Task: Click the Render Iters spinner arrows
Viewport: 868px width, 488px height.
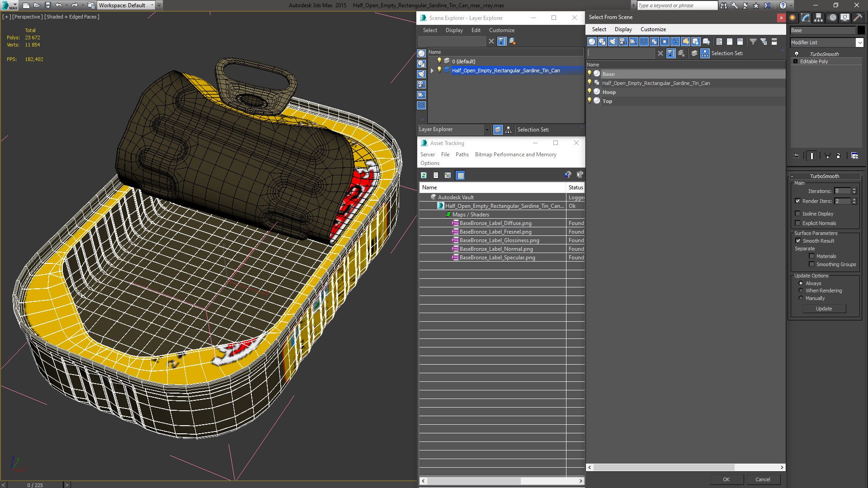Action: [854, 201]
